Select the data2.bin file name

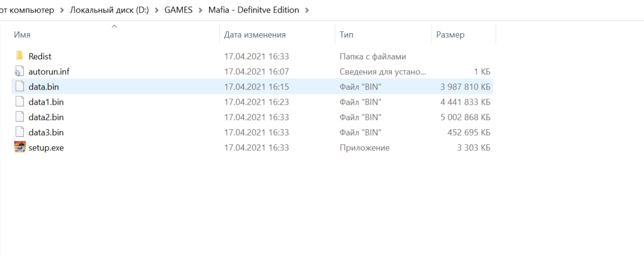[x=46, y=117]
